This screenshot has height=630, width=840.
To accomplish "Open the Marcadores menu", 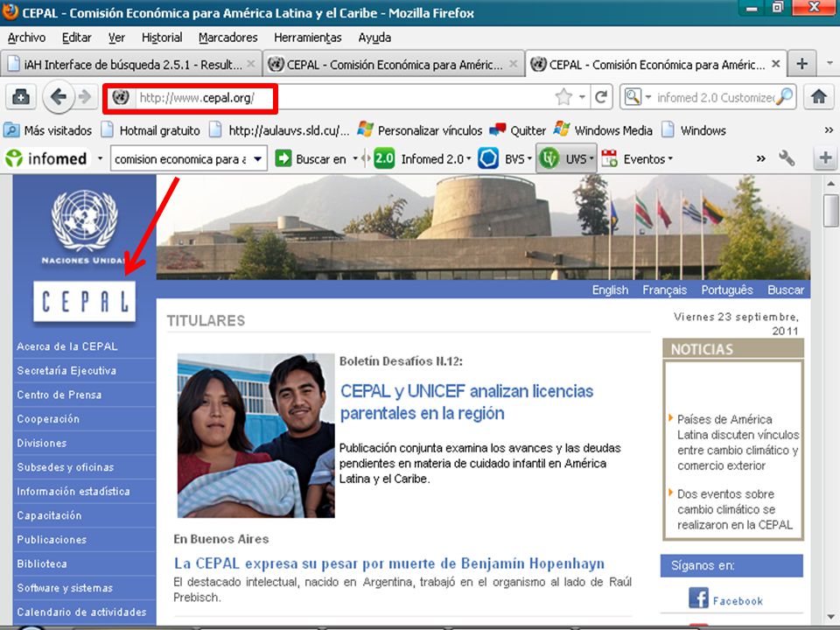I will click(x=227, y=38).
